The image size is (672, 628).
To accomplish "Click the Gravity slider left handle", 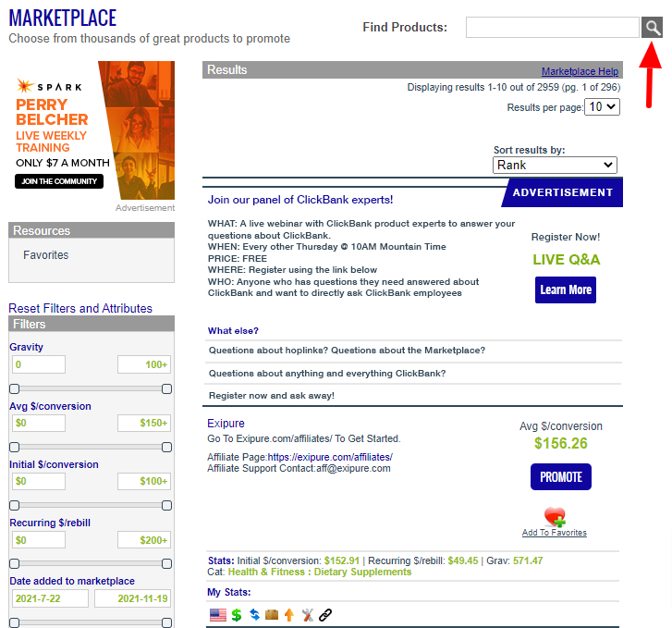I will pyautogui.click(x=14, y=388).
